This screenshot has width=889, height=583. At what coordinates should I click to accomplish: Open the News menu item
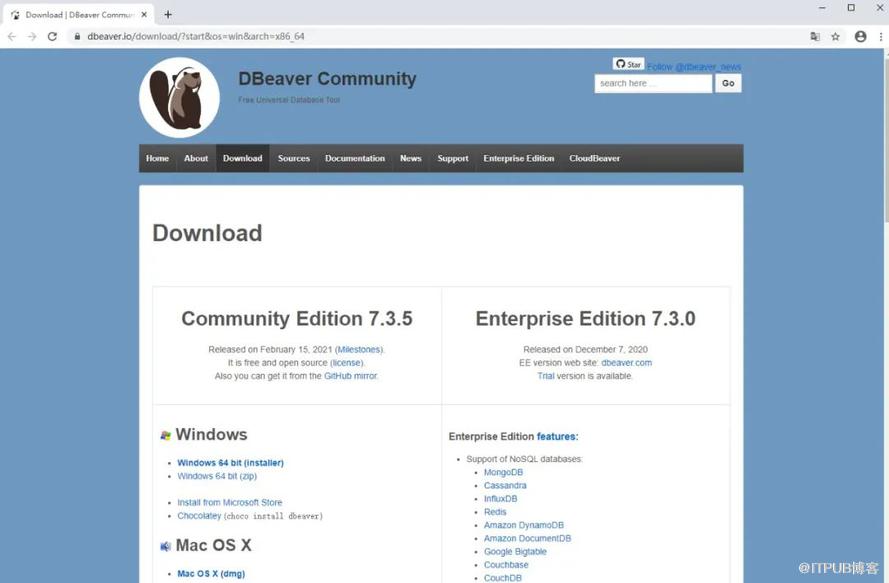point(410,158)
